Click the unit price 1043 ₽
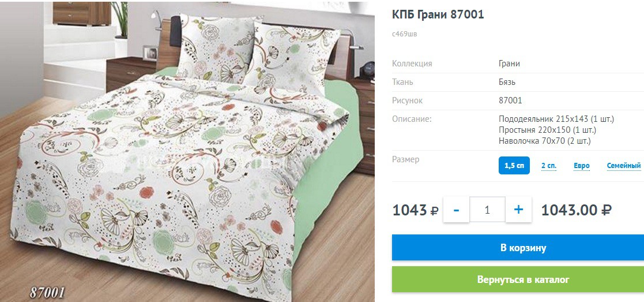This screenshot has height=302, width=644. point(416,210)
